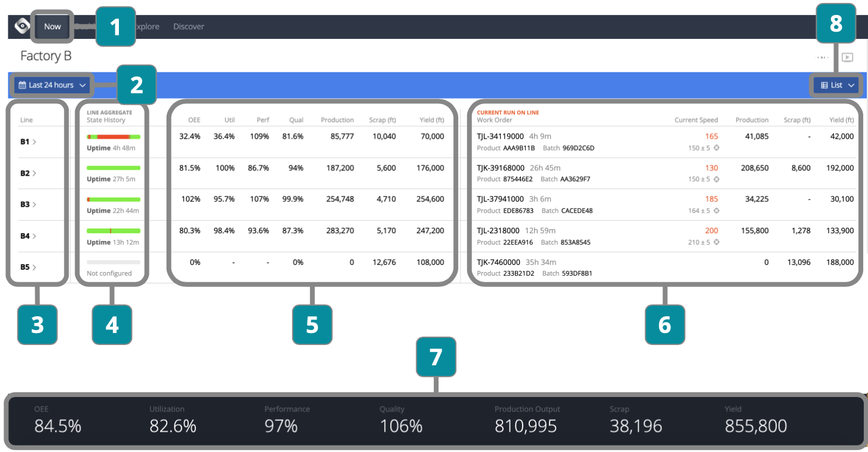Expand line B5 details

(29, 267)
